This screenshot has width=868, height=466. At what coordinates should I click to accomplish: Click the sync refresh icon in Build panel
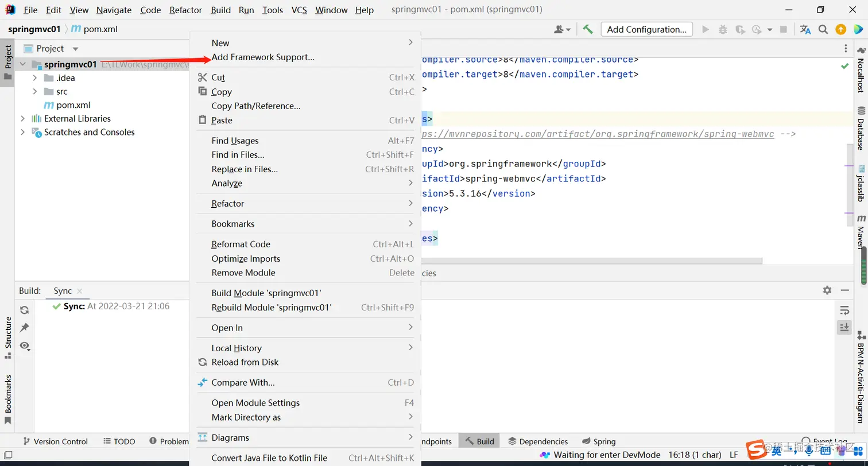24,310
